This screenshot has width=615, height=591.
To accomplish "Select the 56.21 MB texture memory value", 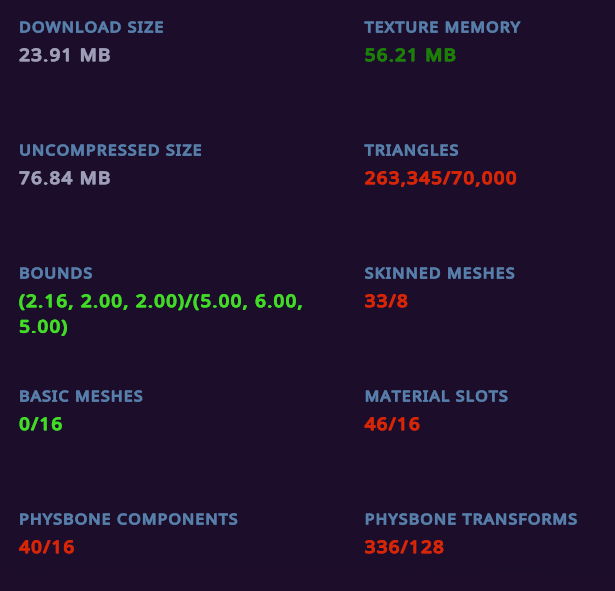I will (410, 55).
